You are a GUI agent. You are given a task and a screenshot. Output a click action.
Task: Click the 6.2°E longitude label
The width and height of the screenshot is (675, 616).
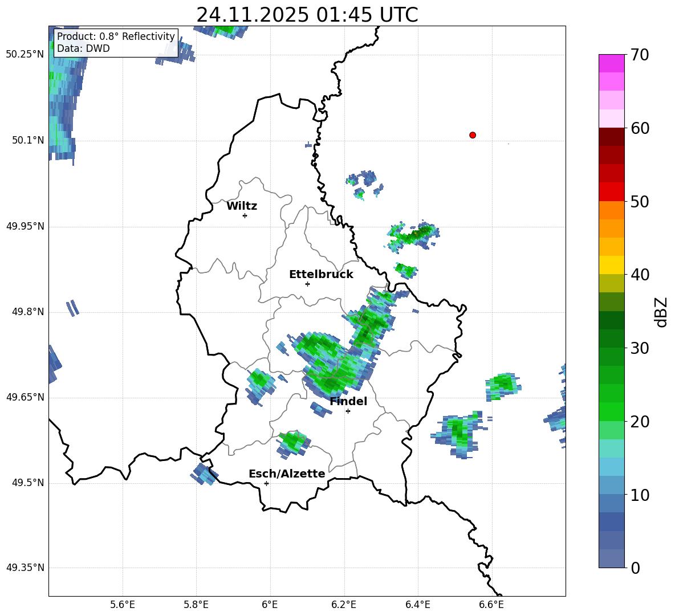pyautogui.click(x=344, y=605)
